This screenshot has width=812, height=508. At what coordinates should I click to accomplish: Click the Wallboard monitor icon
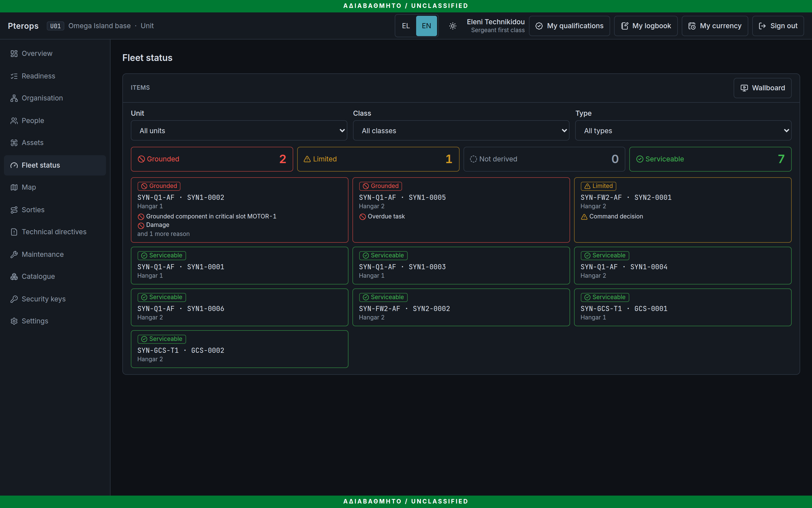click(x=744, y=88)
